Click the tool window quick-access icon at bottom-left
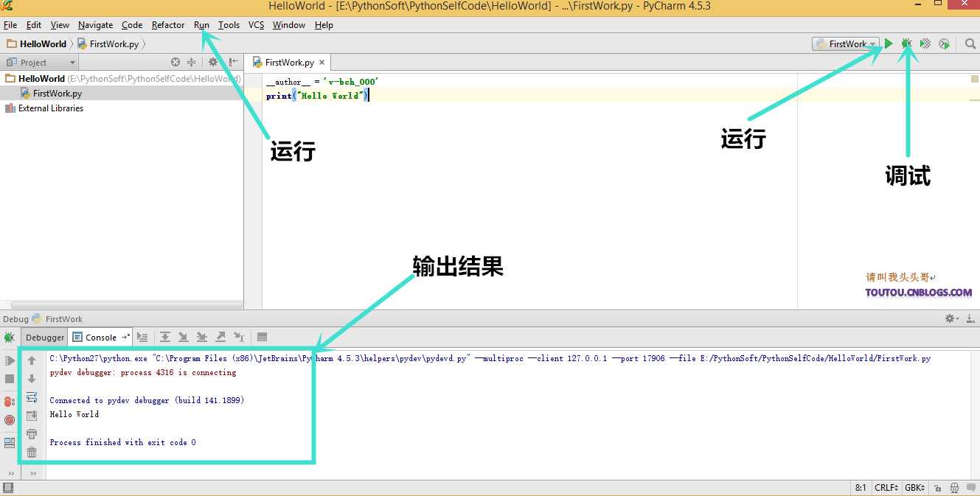Screen dimensions: 980x496 (8, 488)
